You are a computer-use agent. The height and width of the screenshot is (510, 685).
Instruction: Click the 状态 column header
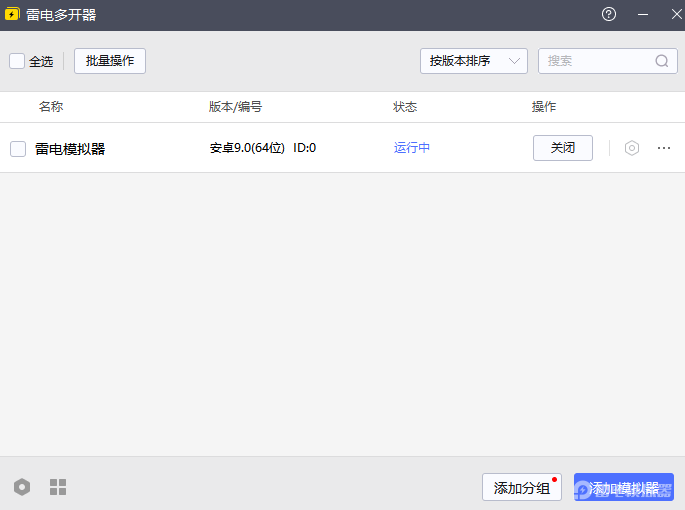pyautogui.click(x=405, y=107)
